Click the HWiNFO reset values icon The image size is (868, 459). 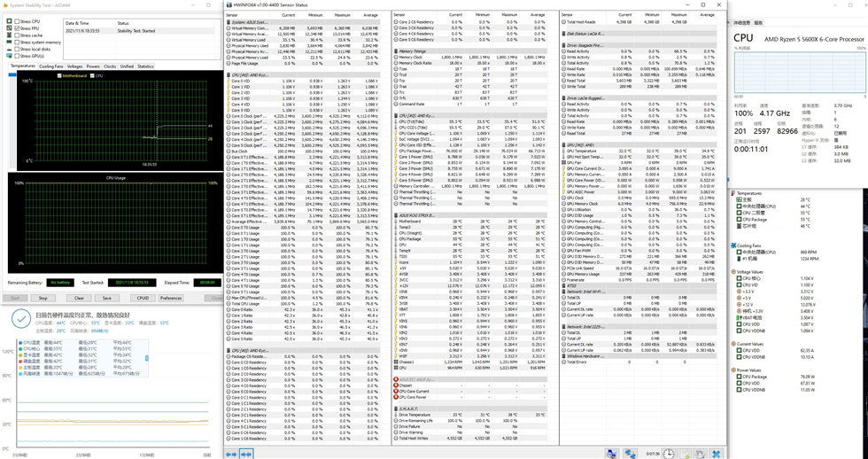pos(700,454)
